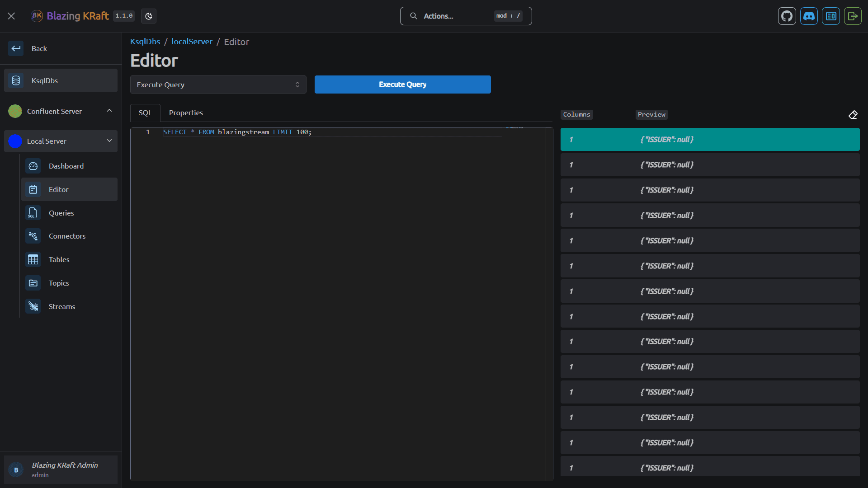
Task: Follow the KsqlDbs breadcrumb link
Action: click(145, 42)
